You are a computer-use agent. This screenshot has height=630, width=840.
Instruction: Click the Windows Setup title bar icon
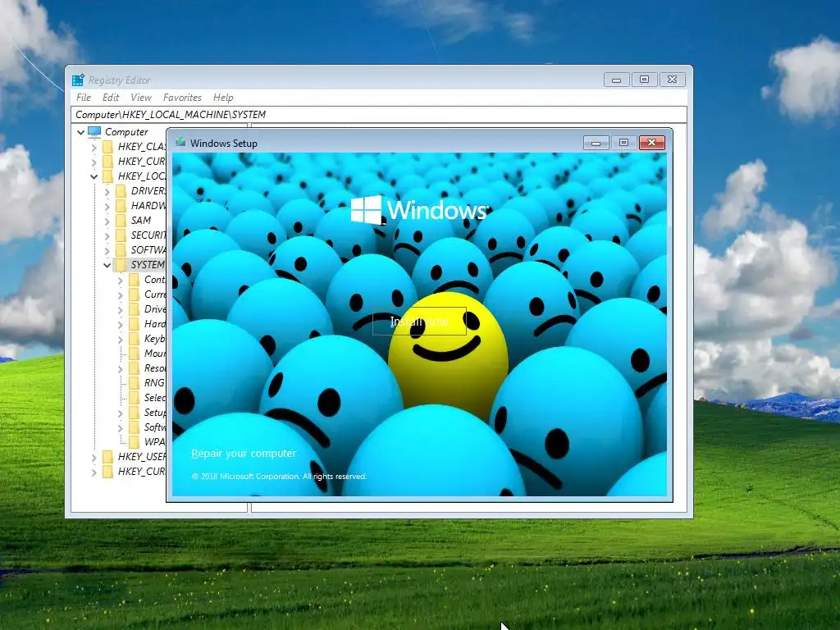point(180,143)
